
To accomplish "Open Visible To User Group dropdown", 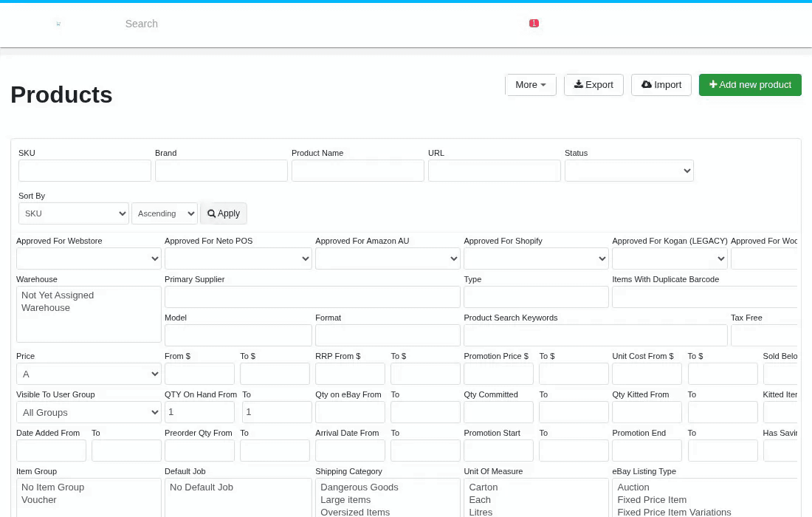I will tap(89, 412).
